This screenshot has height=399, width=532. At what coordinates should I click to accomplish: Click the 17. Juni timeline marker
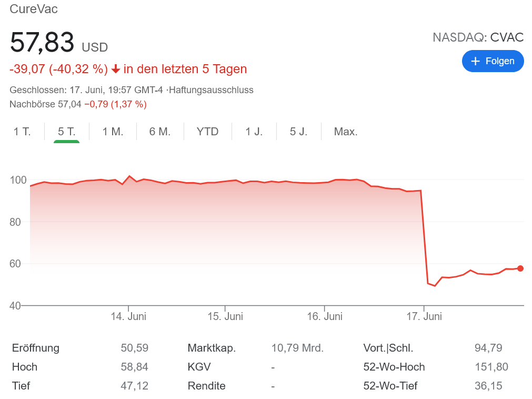[x=424, y=316]
